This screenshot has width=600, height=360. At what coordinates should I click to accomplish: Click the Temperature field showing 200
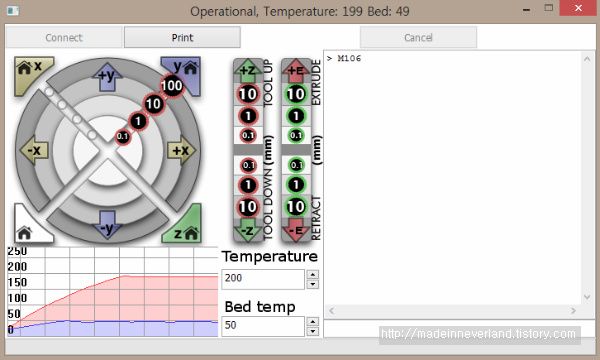263,279
